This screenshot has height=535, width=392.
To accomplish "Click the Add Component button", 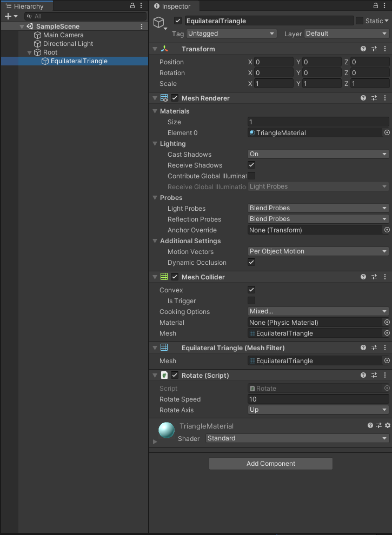I will [x=270, y=464].
